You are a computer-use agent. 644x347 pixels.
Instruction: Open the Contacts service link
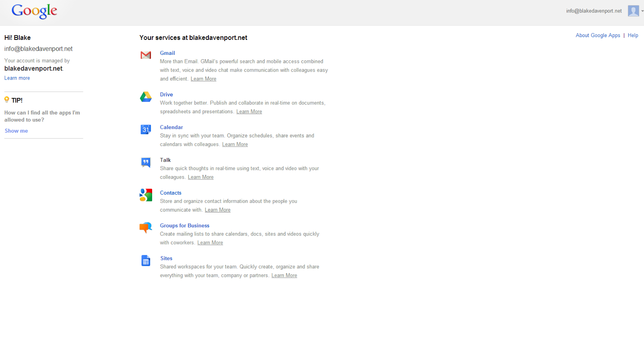coord(171,193)
